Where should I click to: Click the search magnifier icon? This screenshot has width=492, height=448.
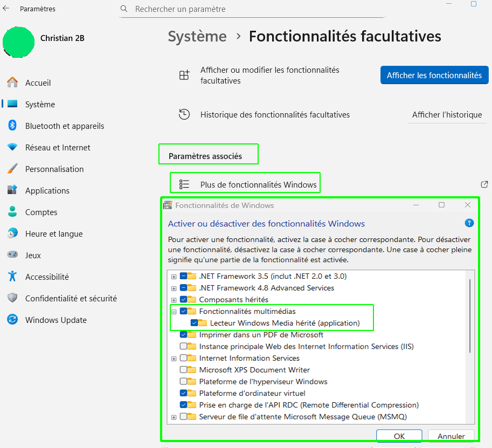tap(124, 9)
